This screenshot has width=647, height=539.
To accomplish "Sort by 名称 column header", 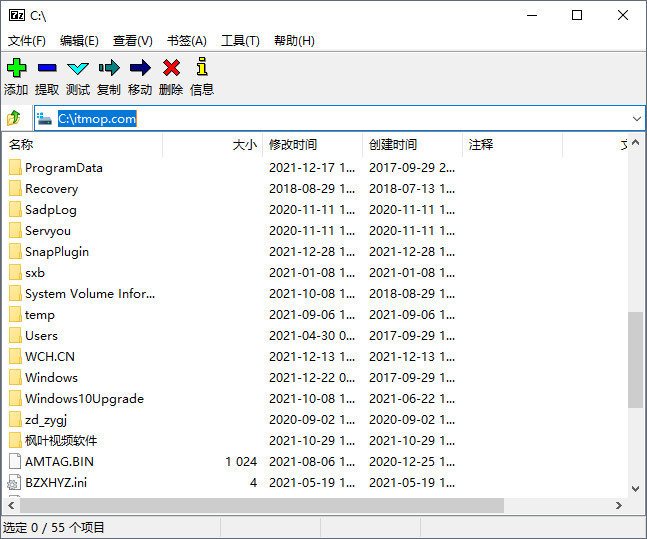I will (83, 145).
